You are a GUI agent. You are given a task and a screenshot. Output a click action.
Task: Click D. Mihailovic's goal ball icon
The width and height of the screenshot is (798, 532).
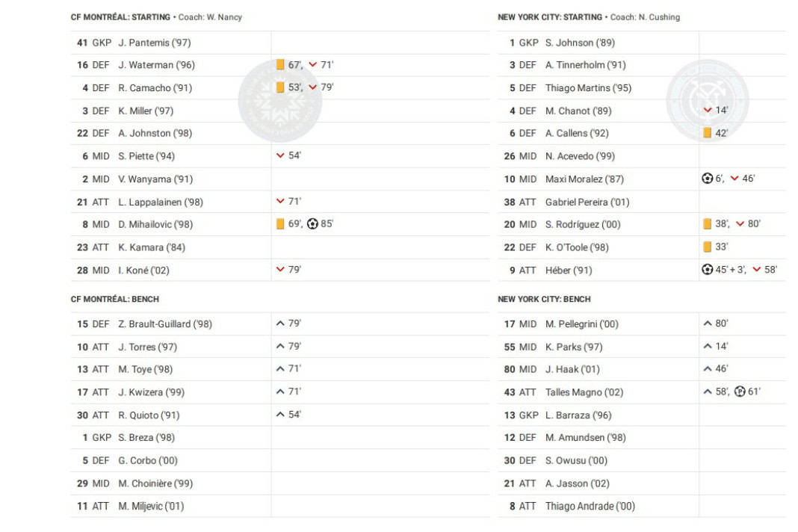coord(313,223)
